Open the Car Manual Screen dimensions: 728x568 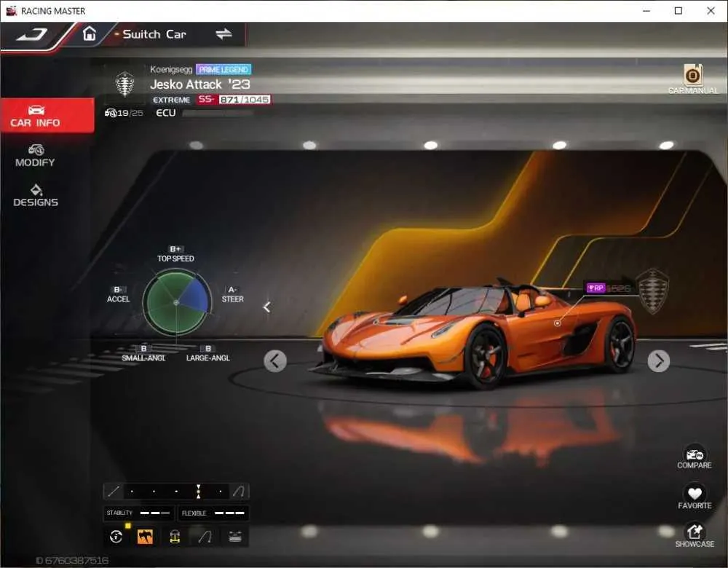[x=693, y=79]
